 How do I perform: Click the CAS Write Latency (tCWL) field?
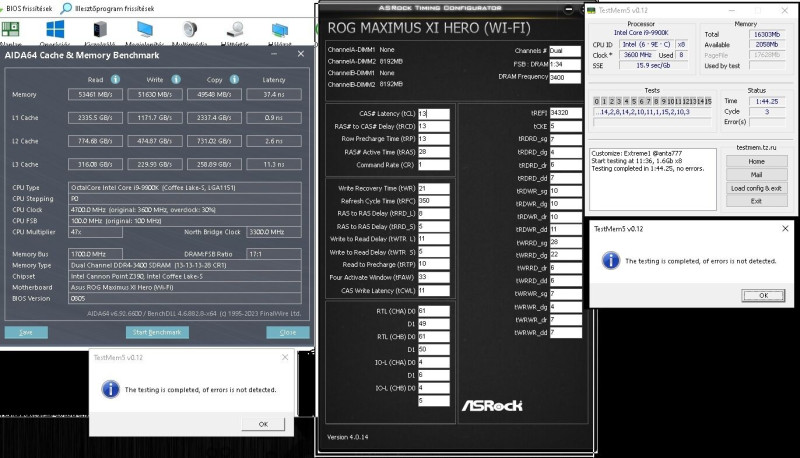(434, 291)
